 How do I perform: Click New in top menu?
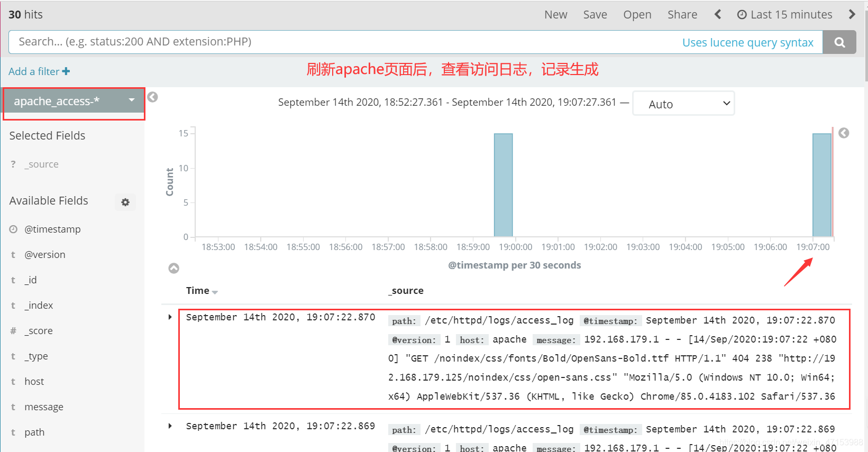[556, 15]
